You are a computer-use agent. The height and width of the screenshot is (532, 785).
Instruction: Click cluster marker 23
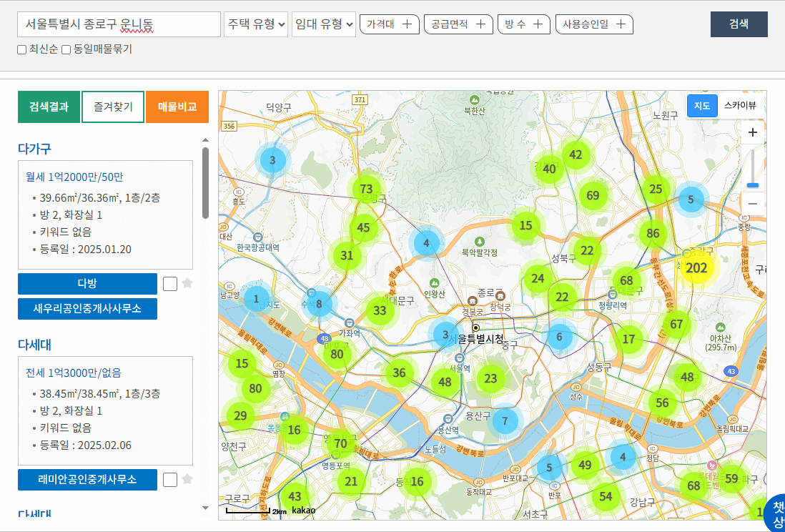pos(490,379)
